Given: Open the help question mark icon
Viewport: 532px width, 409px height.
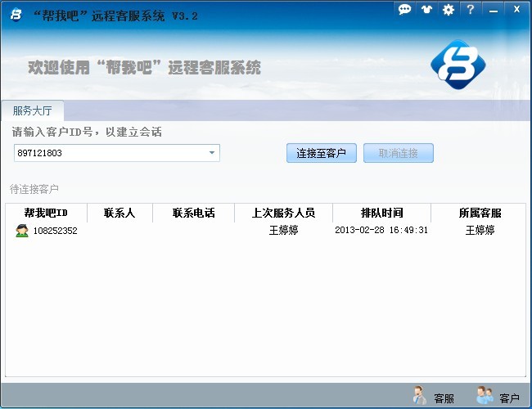Looking at the screenshot, I should click(471, 9).
